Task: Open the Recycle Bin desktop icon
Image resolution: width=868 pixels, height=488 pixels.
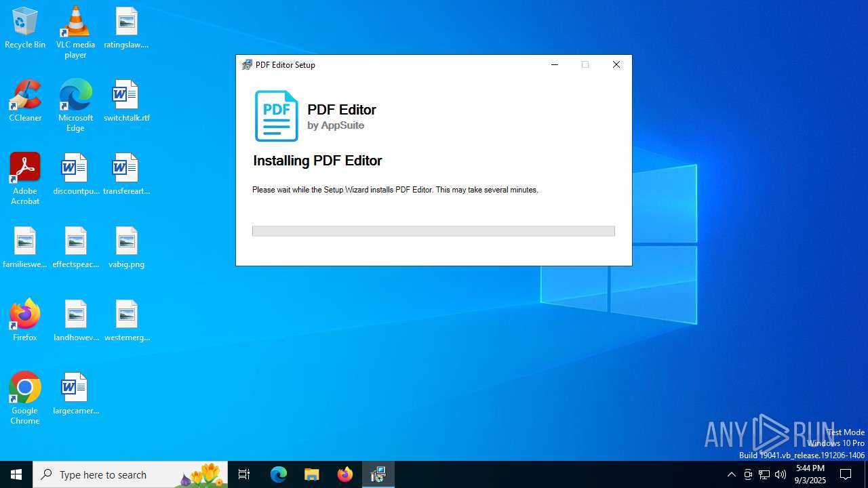Action: coord(25,28)
